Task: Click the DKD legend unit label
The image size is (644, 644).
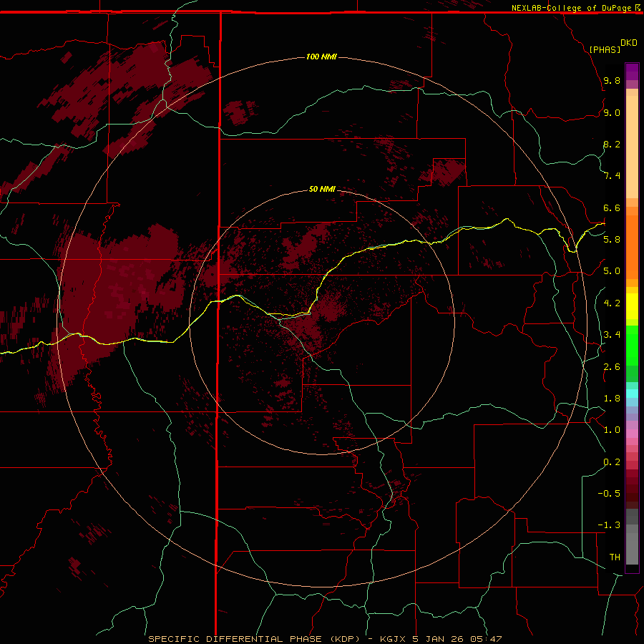Action: tap(629, 43)
